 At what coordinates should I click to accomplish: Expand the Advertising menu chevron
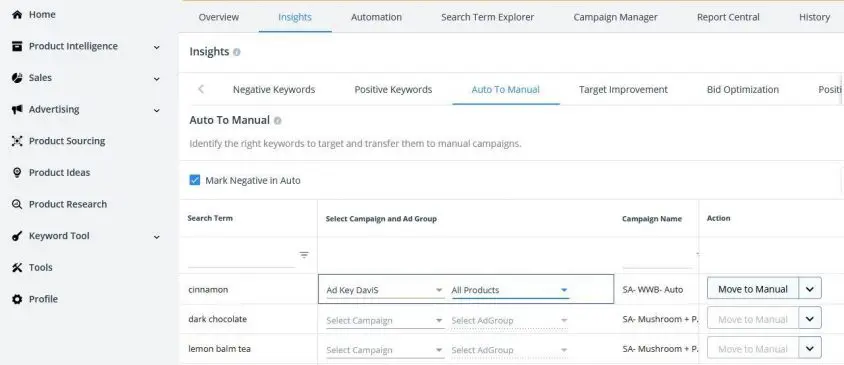click(x=157, y=110)
